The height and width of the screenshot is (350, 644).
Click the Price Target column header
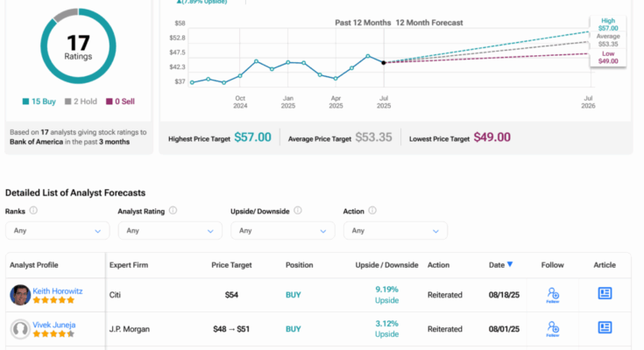click(x=231, y=264)
